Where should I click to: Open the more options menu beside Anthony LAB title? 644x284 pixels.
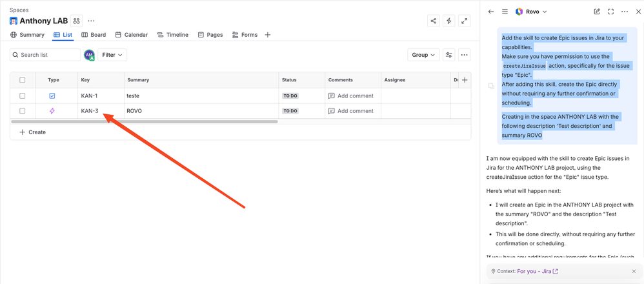click(91, 21)
